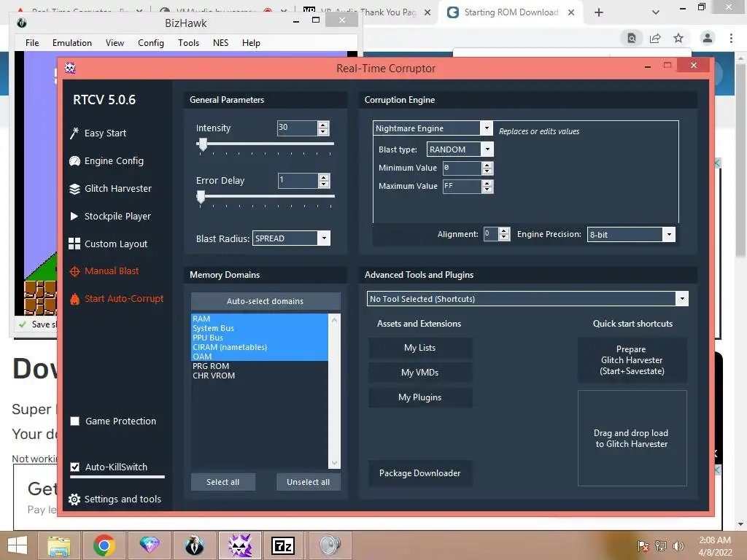Open the Blast Radius SPREAD dropdown
Image resolution: width=747 pixels, height=560 pixels.
(324, 238)
